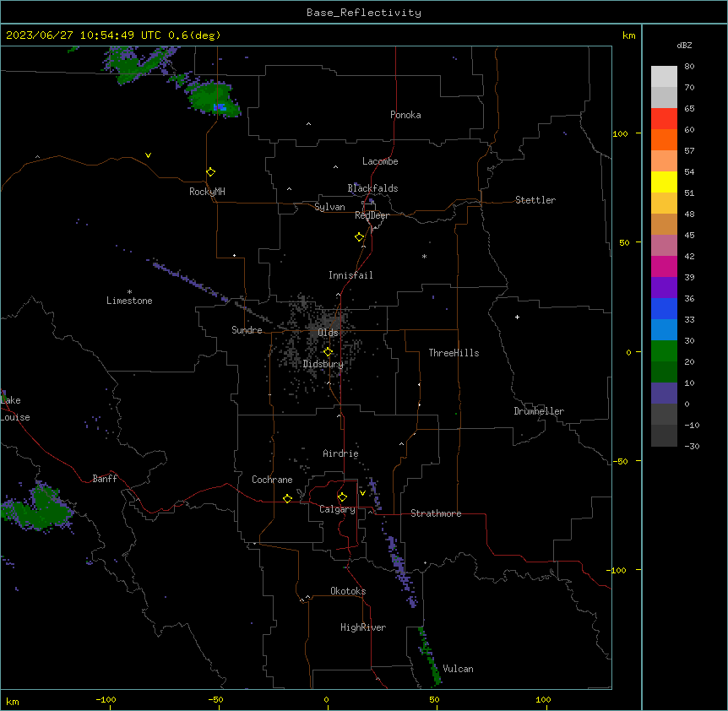The image size is (728, 711).
Task: Click the Innisfail city label
Action: point(350,275)
